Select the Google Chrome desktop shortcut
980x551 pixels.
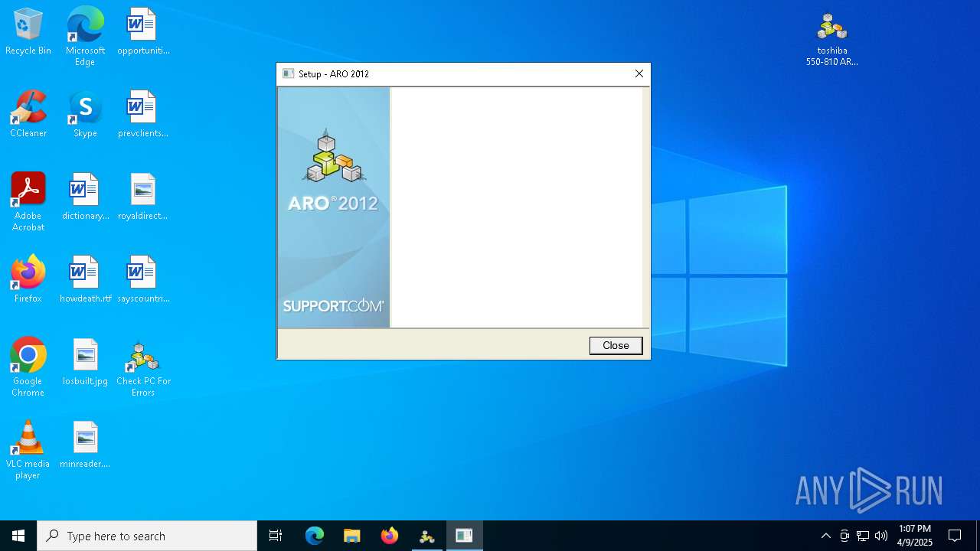pyautogui.click(x=28, y=367)
